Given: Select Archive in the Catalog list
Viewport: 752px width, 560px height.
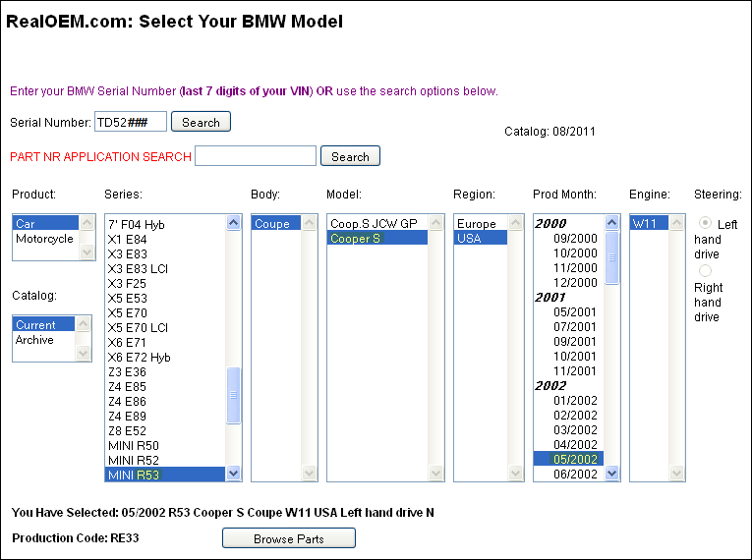Looking at the screenshot, I should [34, 340].
